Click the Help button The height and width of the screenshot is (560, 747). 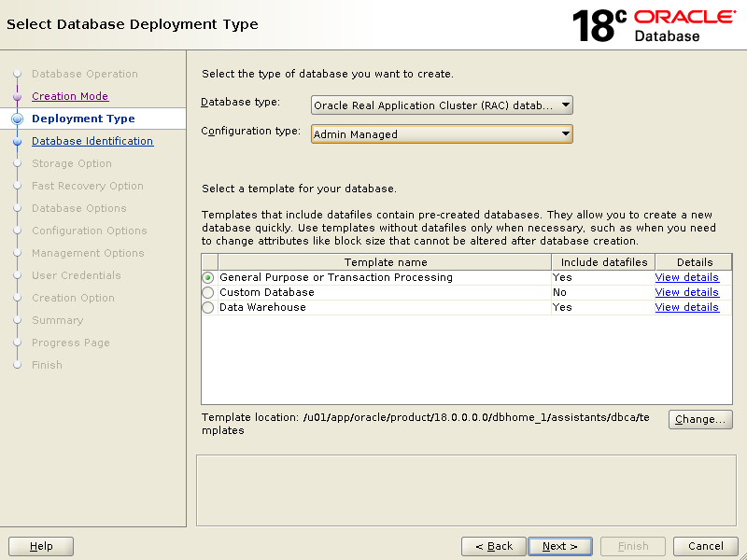41,546
